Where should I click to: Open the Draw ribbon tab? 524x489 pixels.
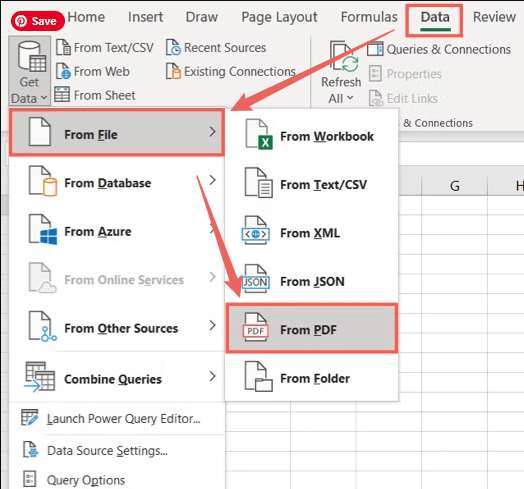pos(202,17)
